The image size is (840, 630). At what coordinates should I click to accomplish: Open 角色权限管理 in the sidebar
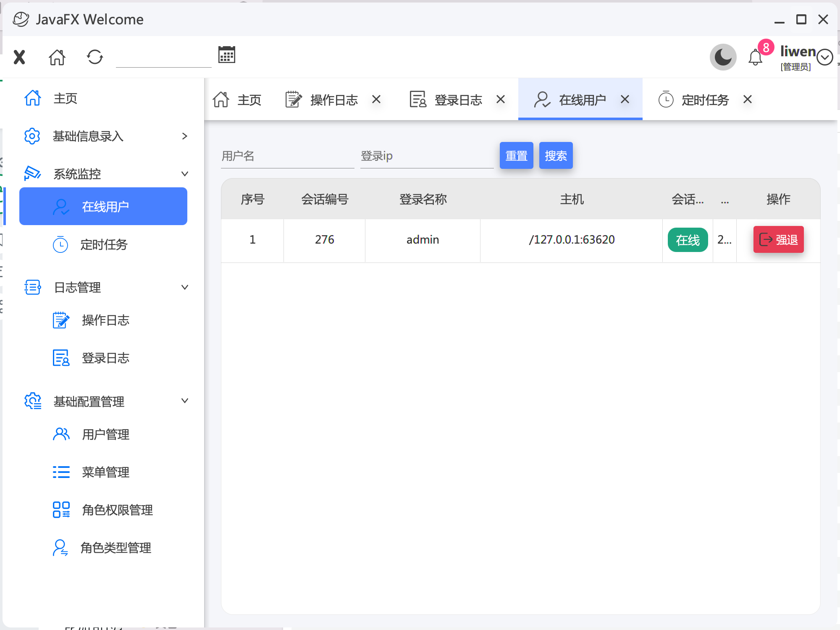(117, 510)
